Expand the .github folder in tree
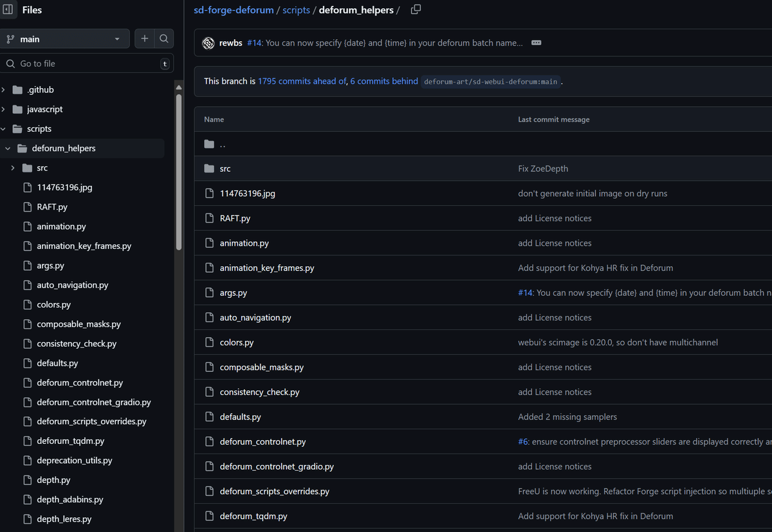The image size is (772, 532). 4,90
